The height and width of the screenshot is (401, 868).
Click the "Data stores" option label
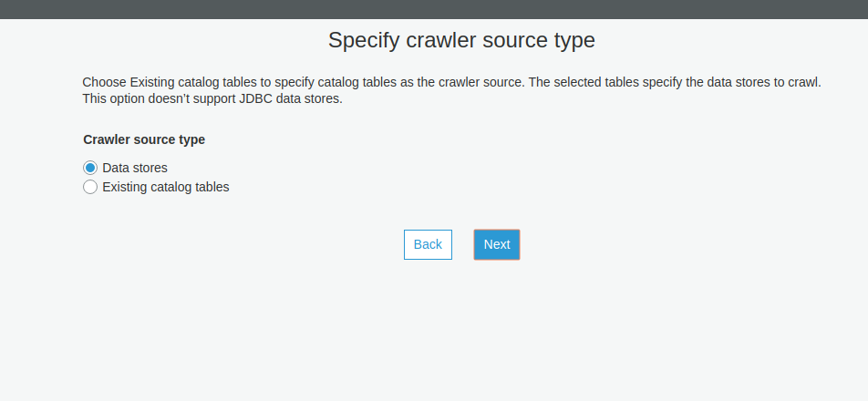click(135, 168)
